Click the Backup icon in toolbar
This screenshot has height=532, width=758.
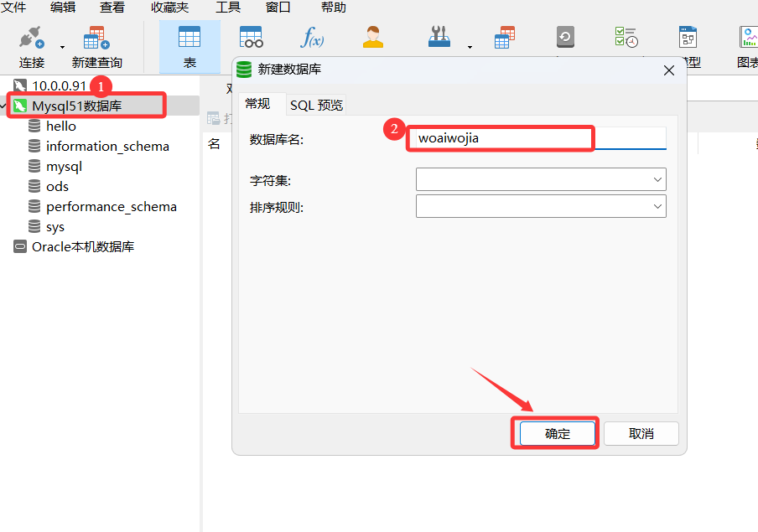(565, 38)
